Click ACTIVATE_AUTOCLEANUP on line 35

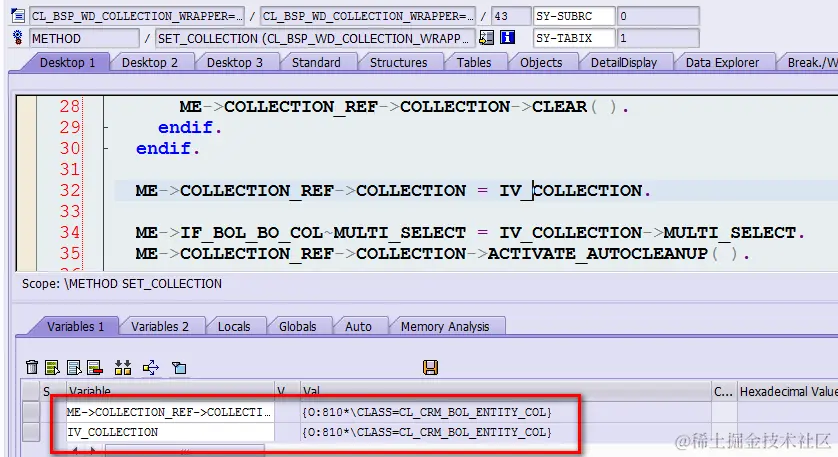598,253
